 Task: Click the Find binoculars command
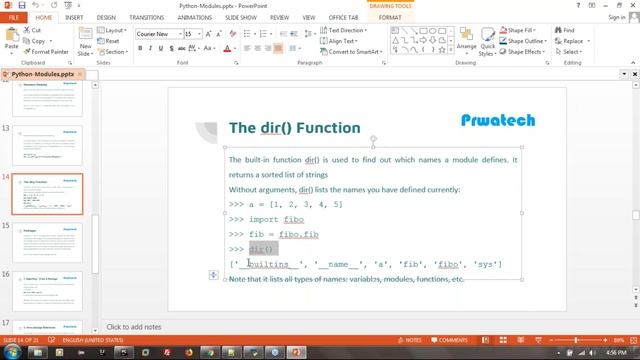pyautogui.click(x=564, y=30)
